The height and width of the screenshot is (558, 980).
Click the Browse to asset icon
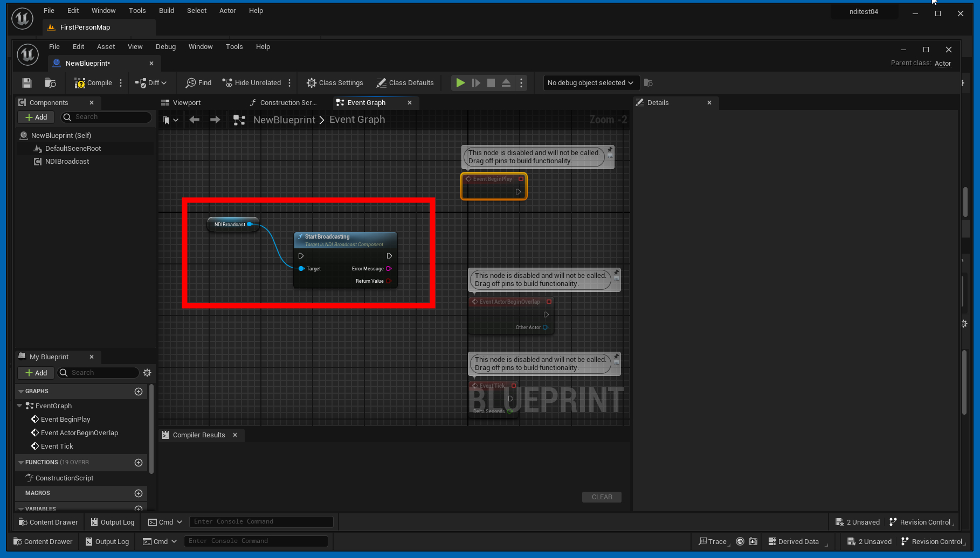[x=50, y=83]
